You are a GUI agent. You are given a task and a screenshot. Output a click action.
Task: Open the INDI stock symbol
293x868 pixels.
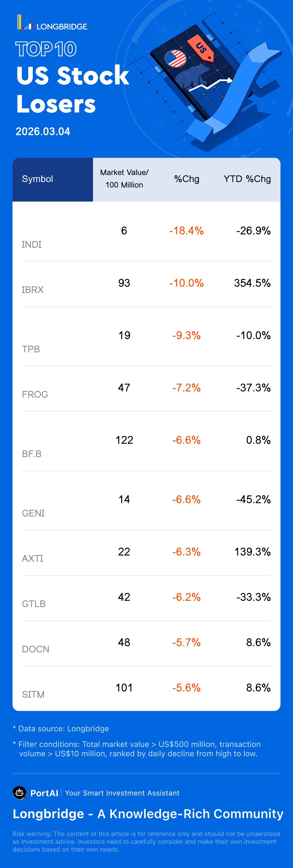[x=32, y=244]
